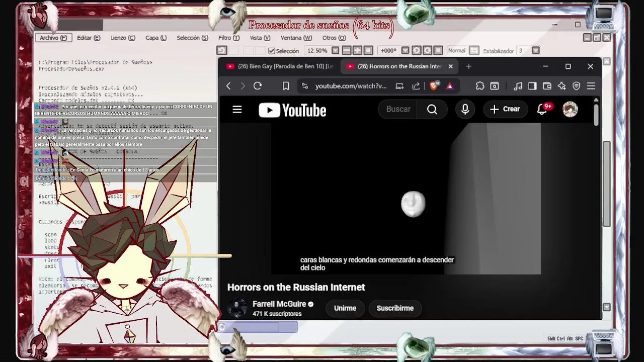Open the Lienzo (C) menu
644x362 pixels.
(123, 38)
